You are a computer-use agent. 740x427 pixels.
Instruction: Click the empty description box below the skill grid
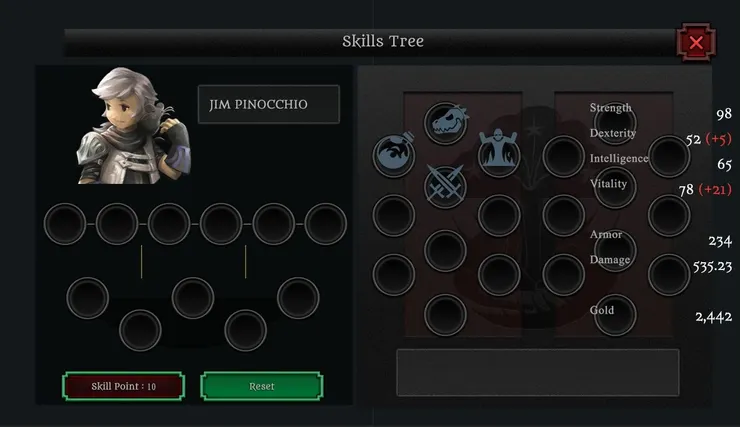point(538,373)
